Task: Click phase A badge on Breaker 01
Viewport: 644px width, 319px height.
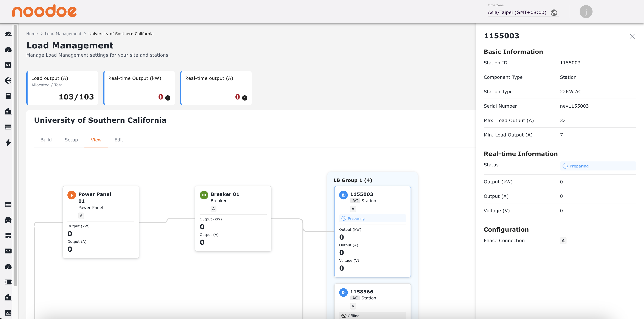Action: point(213,209)
